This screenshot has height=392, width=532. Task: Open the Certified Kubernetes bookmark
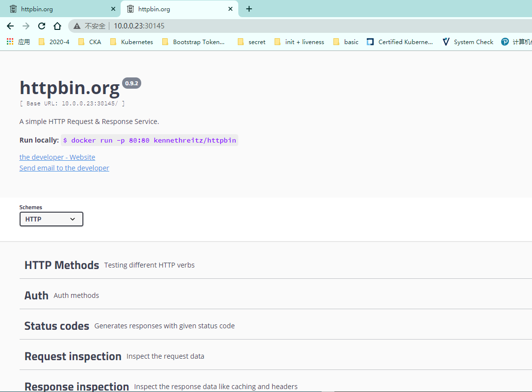point(400,42)
